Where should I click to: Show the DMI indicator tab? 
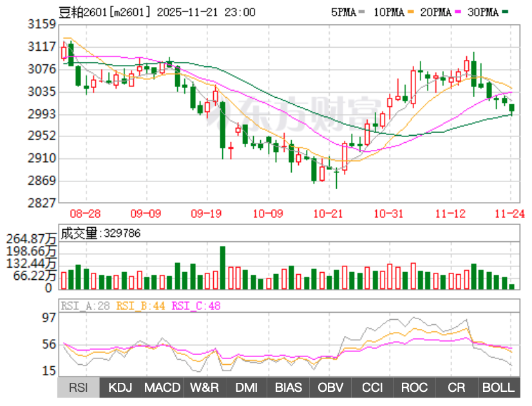point(246,387)
